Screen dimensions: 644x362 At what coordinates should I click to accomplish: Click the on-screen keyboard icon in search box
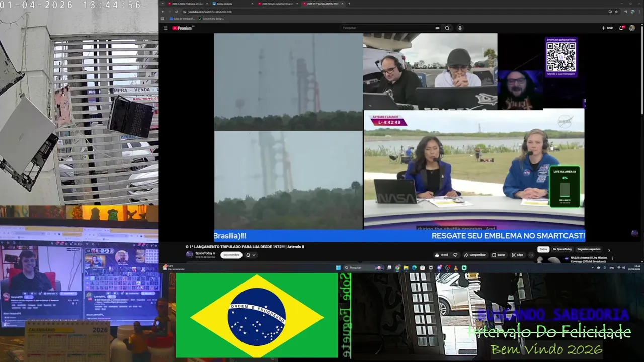coord(437,28)
